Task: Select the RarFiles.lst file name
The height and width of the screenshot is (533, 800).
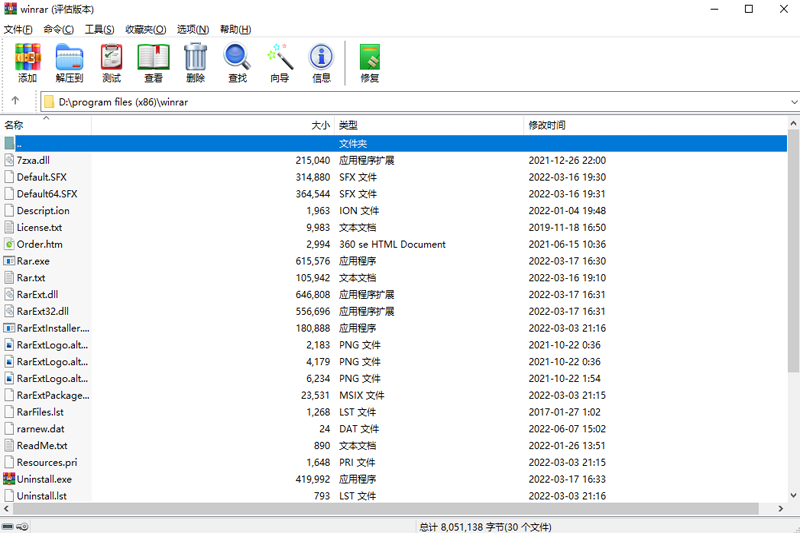Action: [x=40, y=412]
